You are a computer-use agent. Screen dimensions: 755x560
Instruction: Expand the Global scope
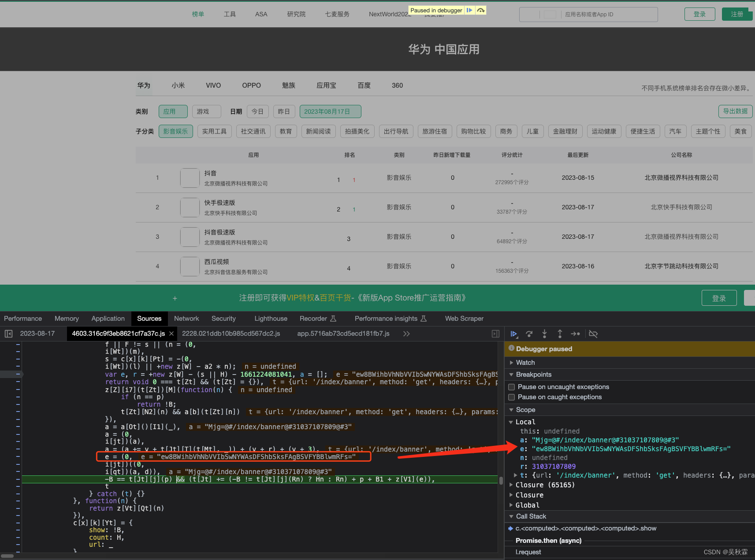[x=511, y=505]
